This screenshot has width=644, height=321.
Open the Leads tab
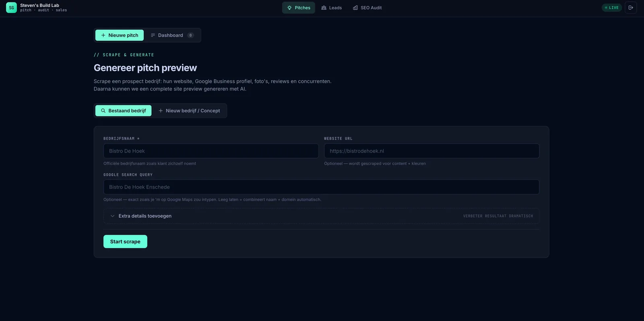point(331,8)
